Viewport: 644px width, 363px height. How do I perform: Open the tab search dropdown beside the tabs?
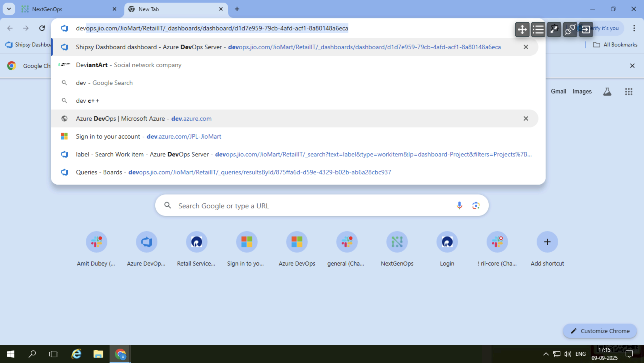pyautogui.click(x=9, y=9)
